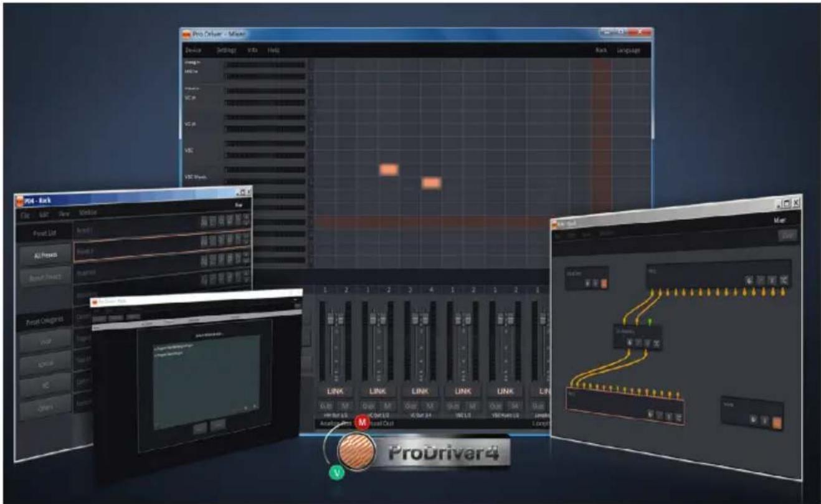Open the Window menu in the Rack window
This screenshot has height=504, width=821.
pos(87,212)
